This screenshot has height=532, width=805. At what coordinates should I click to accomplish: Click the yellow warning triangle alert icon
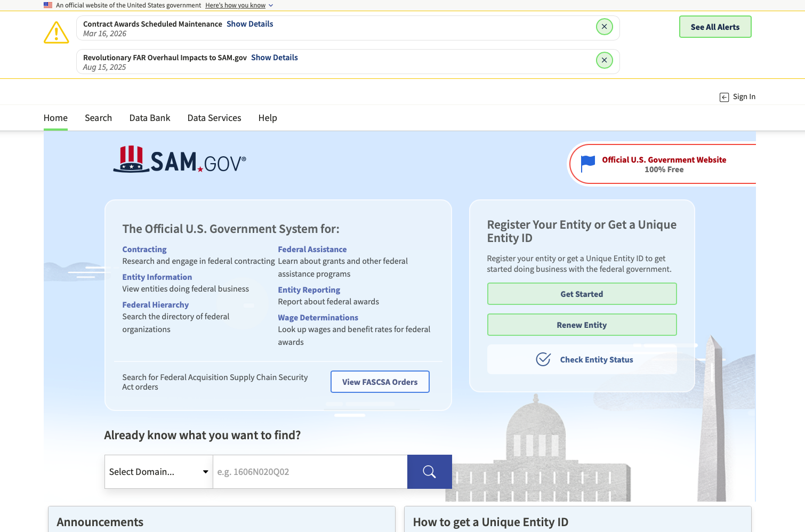tap(56, 33)
